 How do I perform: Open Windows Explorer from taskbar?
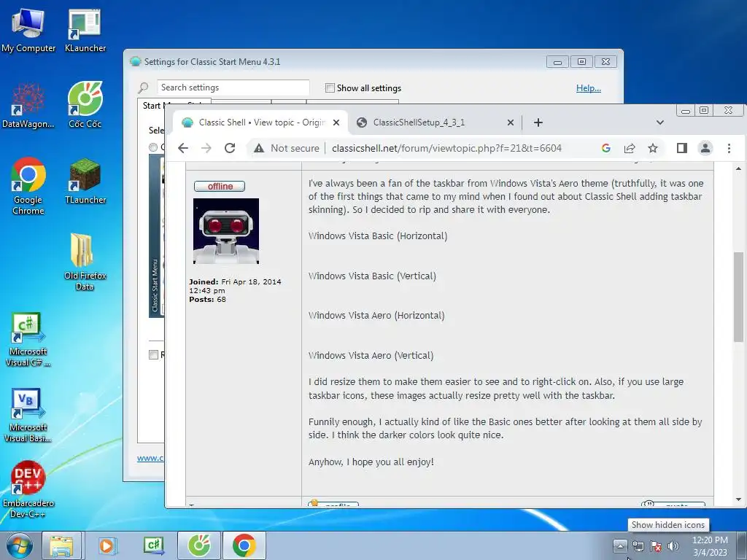[x=61, y=545]
